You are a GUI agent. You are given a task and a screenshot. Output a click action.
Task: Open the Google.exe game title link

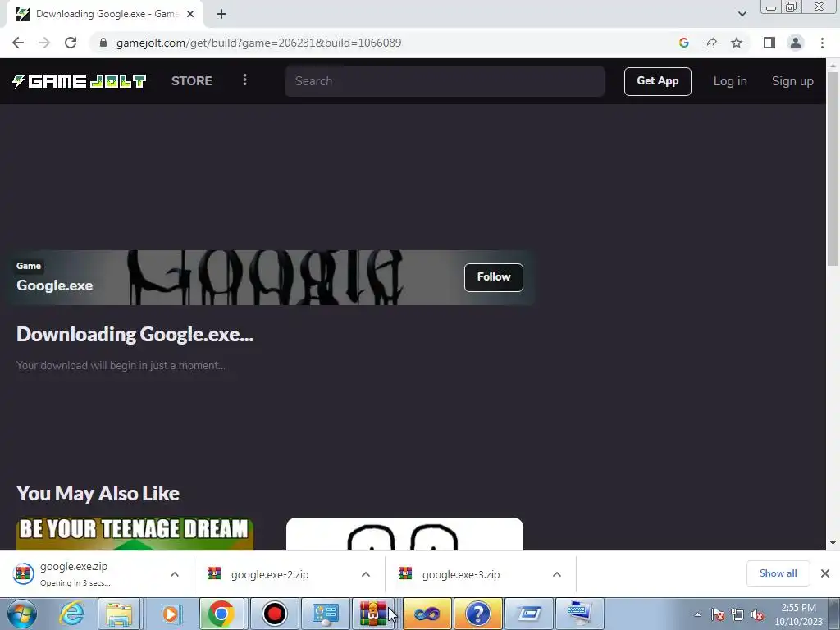click(x=55, y=285)
